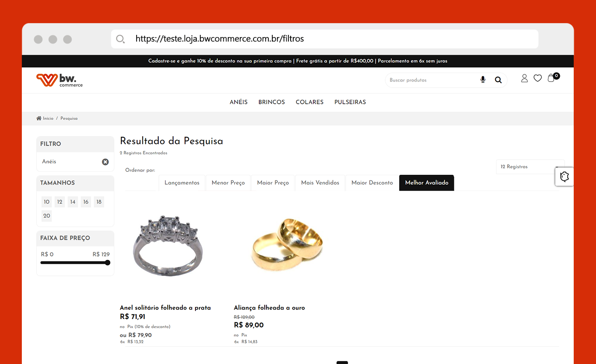Click the price range slider handle
This screenshot has height=364, width=596.
pos(107,262)
